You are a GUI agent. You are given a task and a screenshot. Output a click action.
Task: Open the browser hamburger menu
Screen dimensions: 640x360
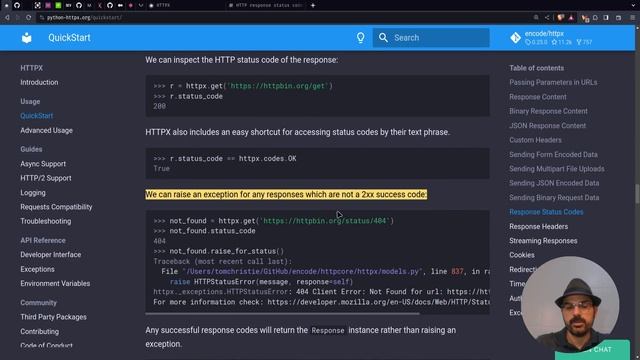pos(632,18)
